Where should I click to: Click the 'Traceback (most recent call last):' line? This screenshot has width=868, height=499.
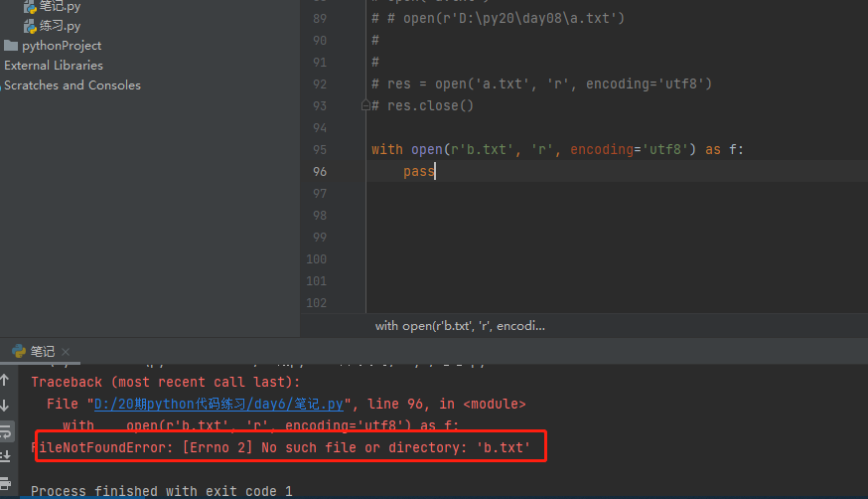pos(166,382)
